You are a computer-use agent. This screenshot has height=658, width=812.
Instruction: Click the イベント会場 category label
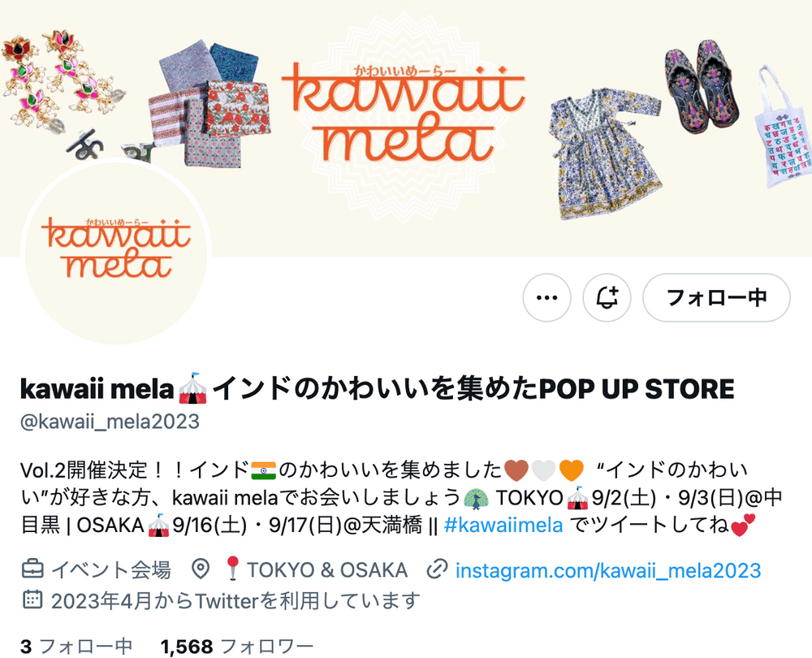[x=110, y=570]
